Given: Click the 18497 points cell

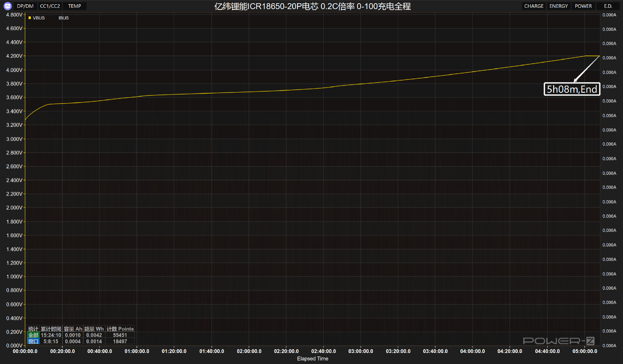Looking at the screenshot, I should tap(120, 341).
